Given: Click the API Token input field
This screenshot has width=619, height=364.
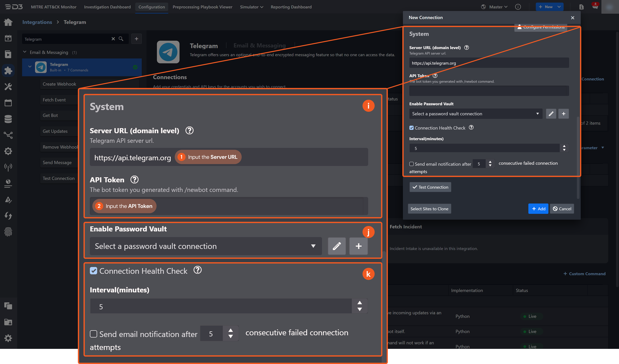Looking at the screenshot, I should (489, 91).
